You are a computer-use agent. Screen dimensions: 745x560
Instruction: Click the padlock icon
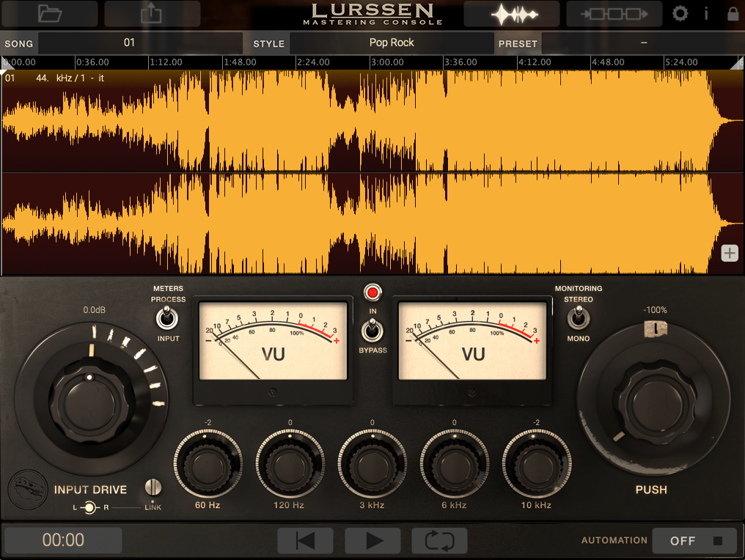point(733,14)
